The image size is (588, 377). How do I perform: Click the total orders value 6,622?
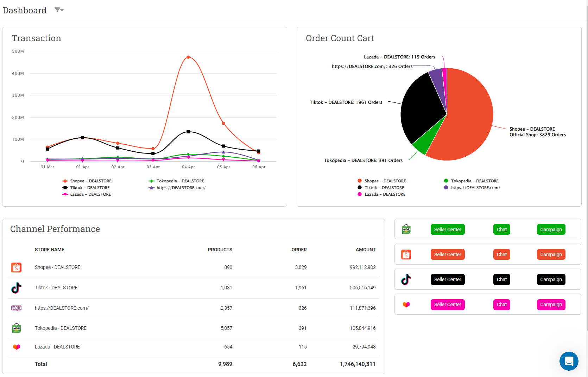point(299,364)
